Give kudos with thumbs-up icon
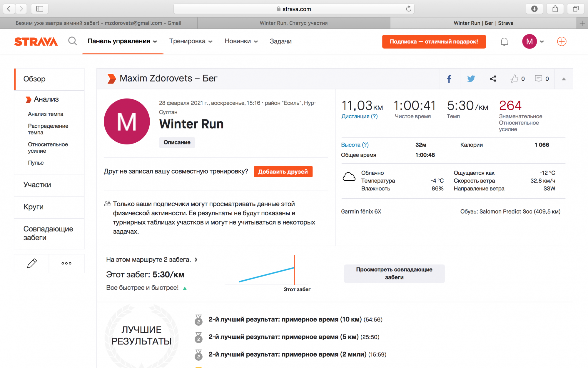This screenshot has width=588, height=368. [514, 79]
